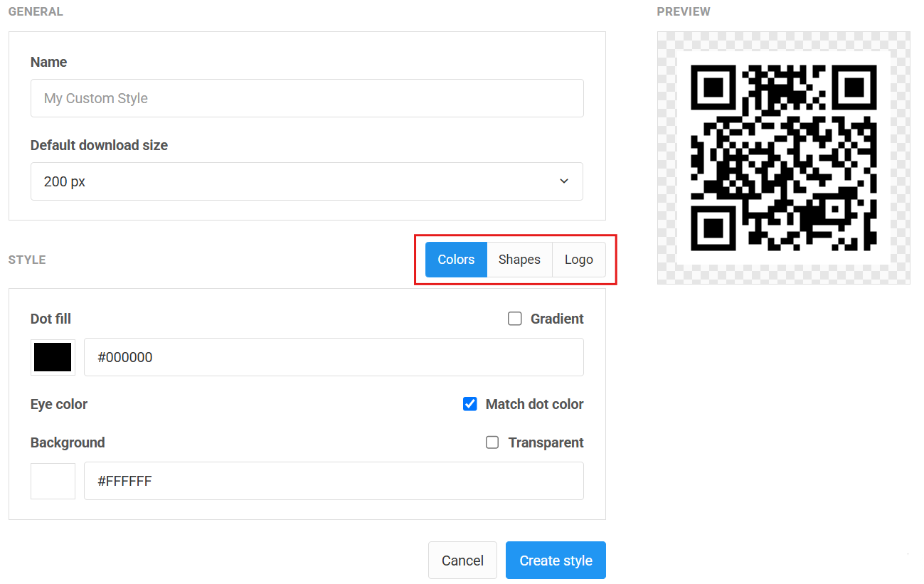The width and height of the screenshot is (924, 584).
Task: Click the Transparent label text
Action: point(546,442)
